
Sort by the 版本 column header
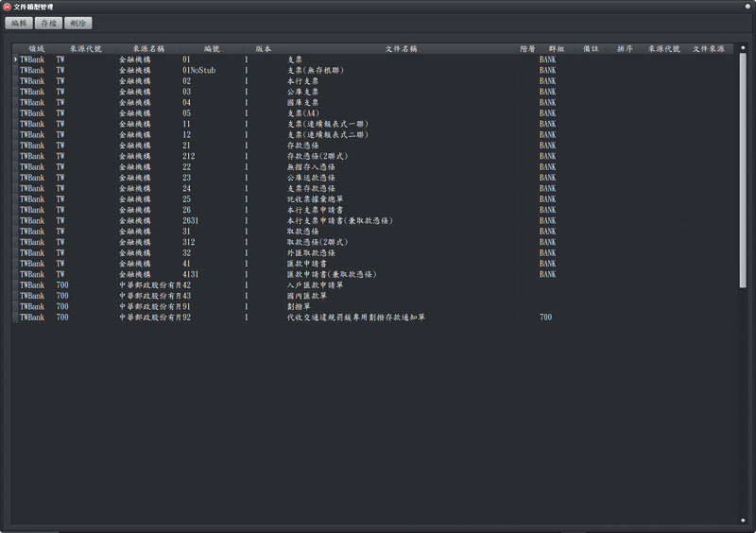pyautogui.click(x=263, y=48)
